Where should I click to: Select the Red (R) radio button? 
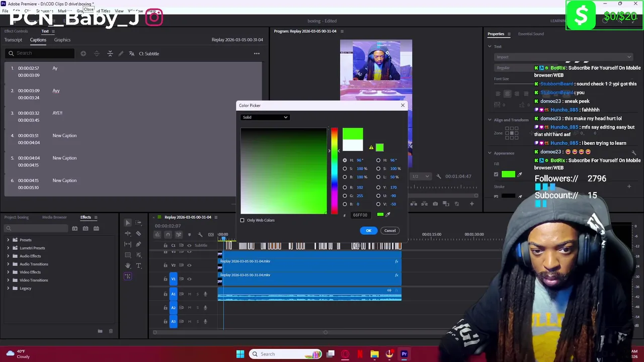[x=345, y=187]
